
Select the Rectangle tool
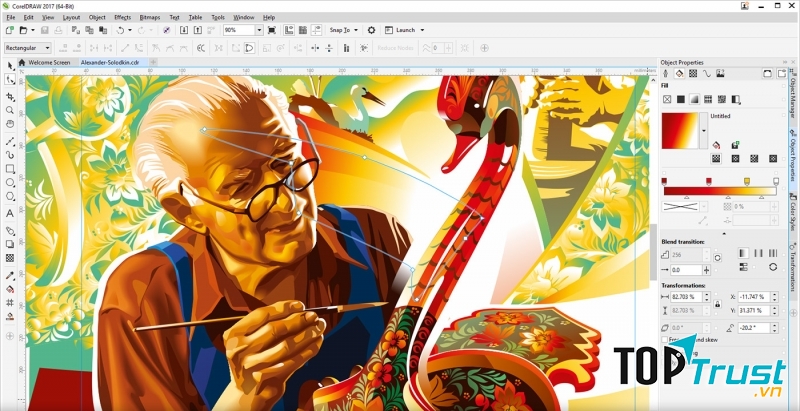click(10, 169)
